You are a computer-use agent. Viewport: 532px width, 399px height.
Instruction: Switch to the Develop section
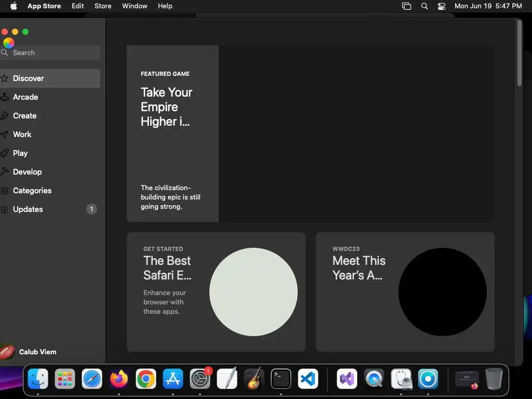click(50, 171)
